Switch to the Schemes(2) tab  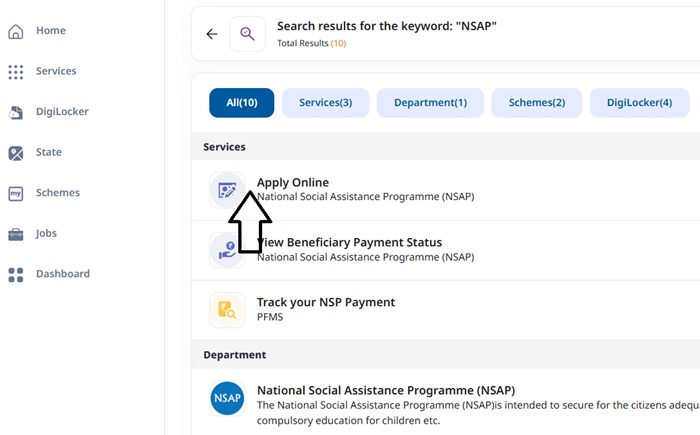(x=537, y=103)
